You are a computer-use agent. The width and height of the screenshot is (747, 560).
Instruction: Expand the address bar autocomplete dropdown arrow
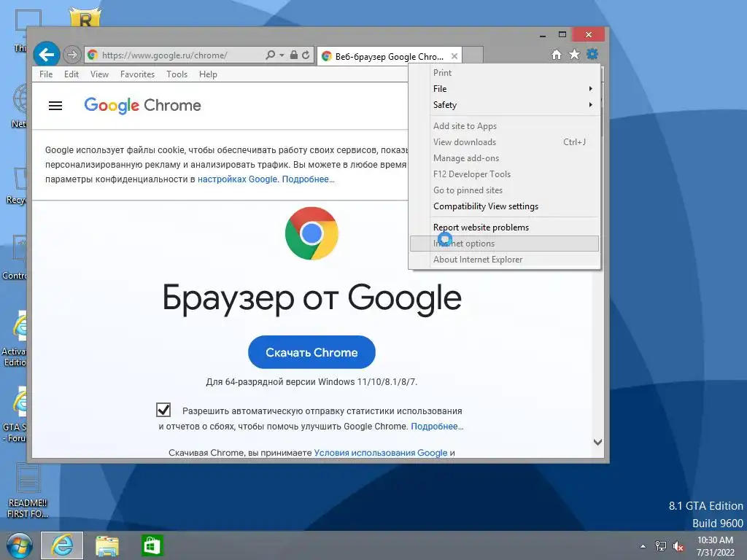[x=282, y=55]
